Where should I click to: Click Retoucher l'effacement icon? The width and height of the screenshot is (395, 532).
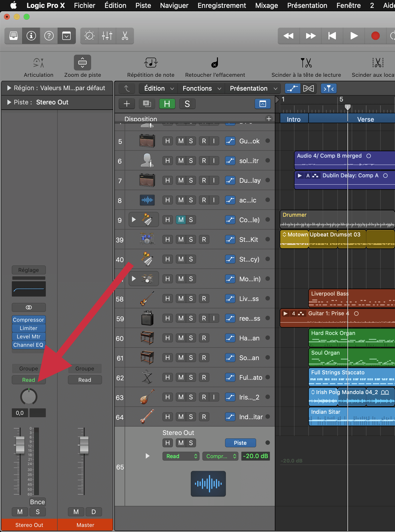pos(215,63)
